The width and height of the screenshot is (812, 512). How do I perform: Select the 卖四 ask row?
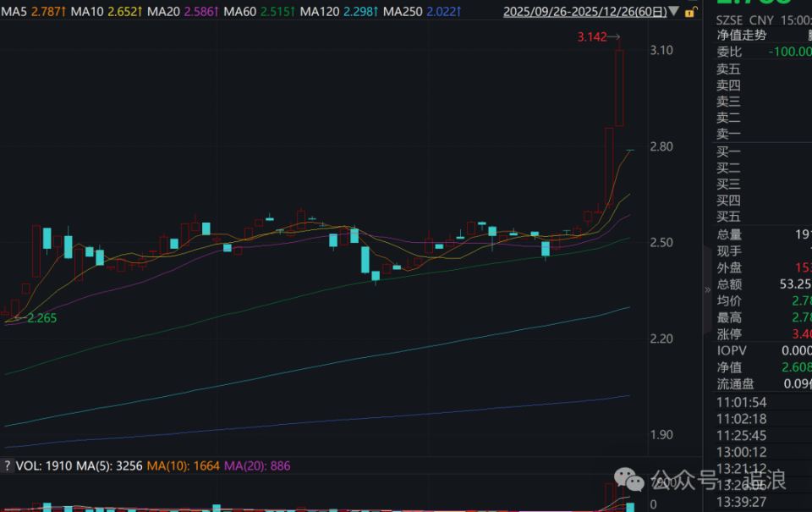coord(764,85)
